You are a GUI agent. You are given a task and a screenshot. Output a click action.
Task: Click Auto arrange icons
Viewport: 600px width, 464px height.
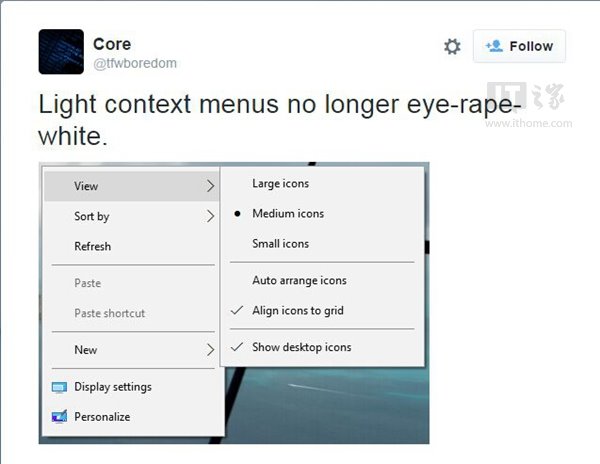tap(299, 280)
